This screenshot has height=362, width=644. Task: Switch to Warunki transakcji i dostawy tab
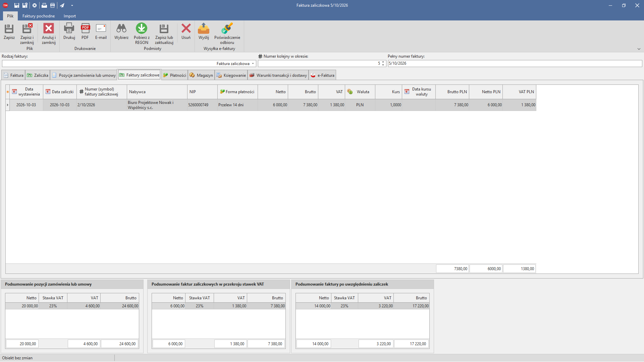point(278,75)
